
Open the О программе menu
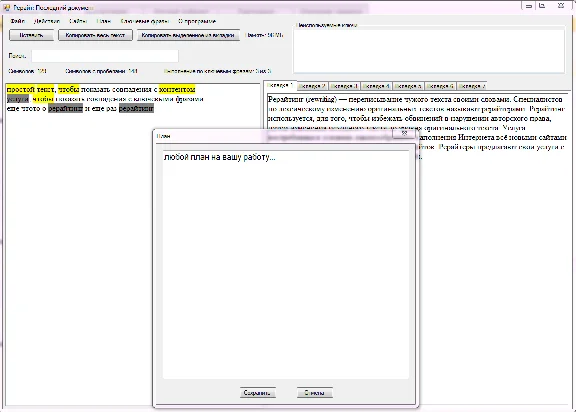pyautogui.click(x=197, y=21)
